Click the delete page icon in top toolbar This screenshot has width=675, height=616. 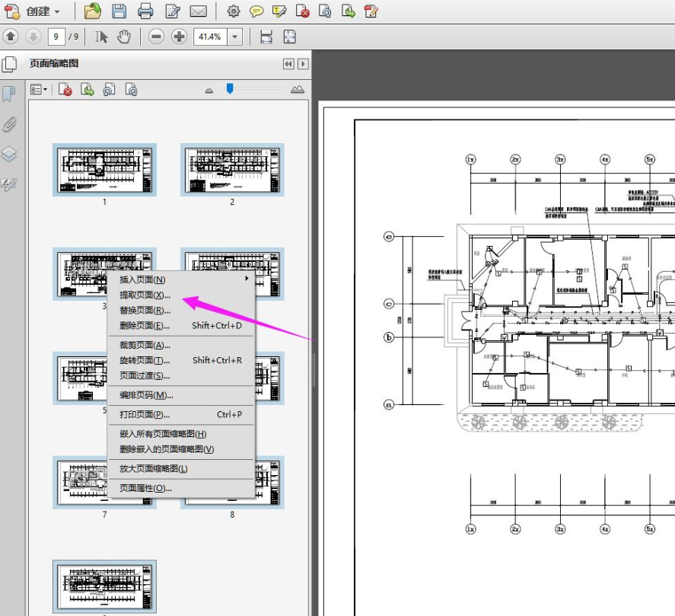pyautogui.click(x=302, y=11)
